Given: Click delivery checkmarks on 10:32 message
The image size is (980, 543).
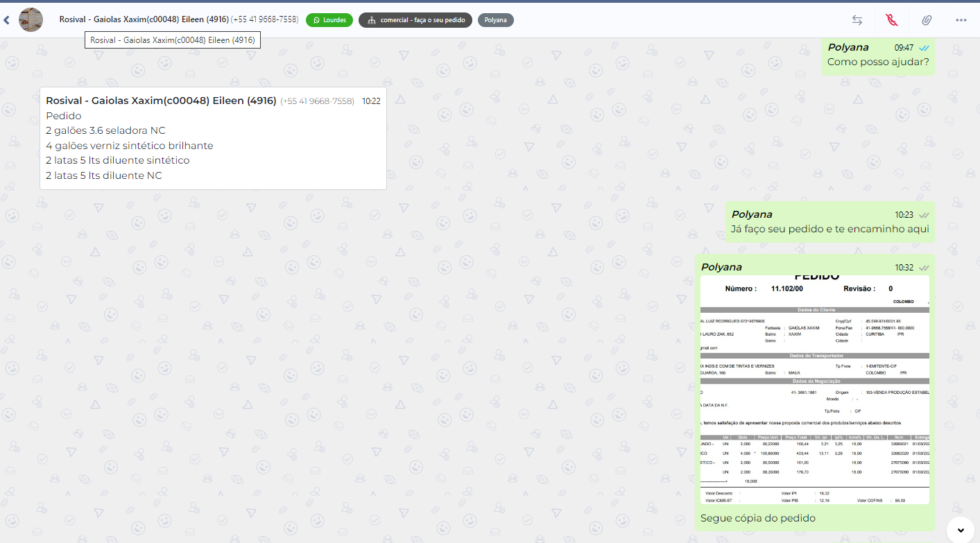Looking at the screenshot, I should click(924, 268).
